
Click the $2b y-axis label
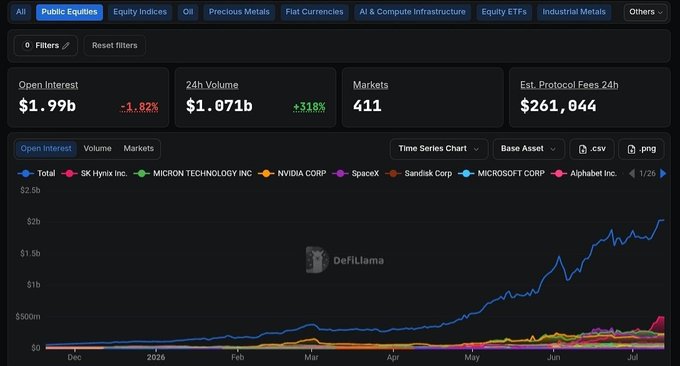coord(33,222)
